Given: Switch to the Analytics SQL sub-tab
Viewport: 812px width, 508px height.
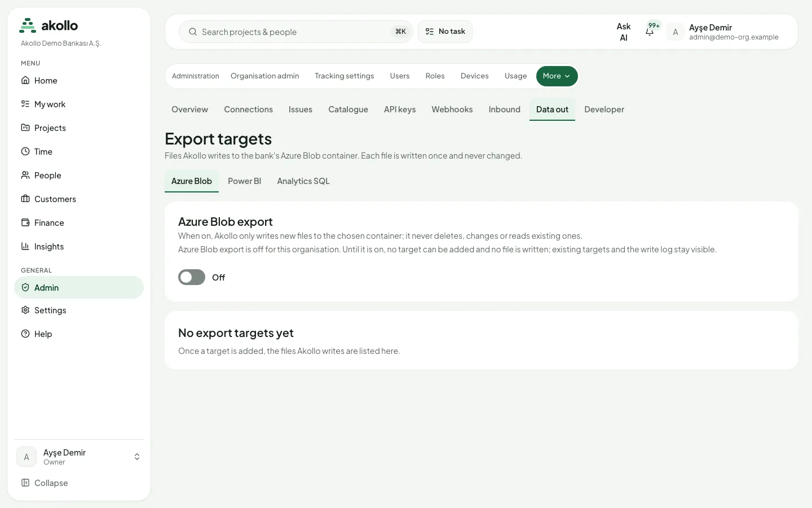Looking at the screenshot, I should pos(303,181).
